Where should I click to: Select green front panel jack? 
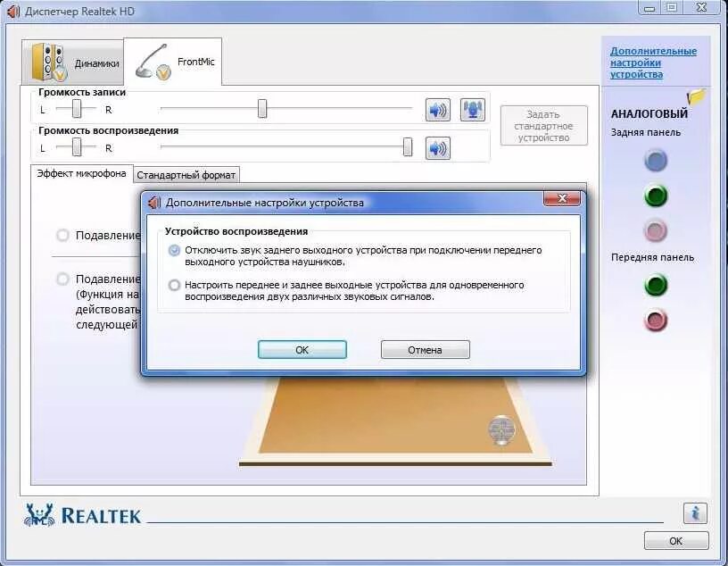coord(656,285)
